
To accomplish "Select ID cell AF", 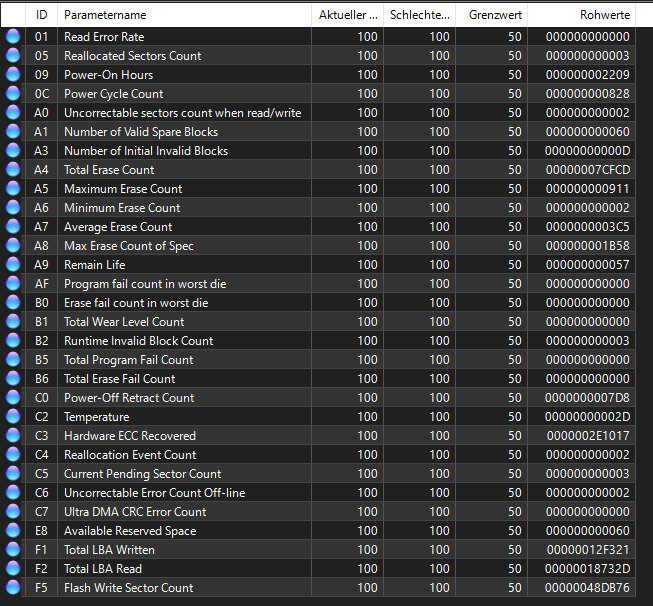I will [x=42, y=284].
